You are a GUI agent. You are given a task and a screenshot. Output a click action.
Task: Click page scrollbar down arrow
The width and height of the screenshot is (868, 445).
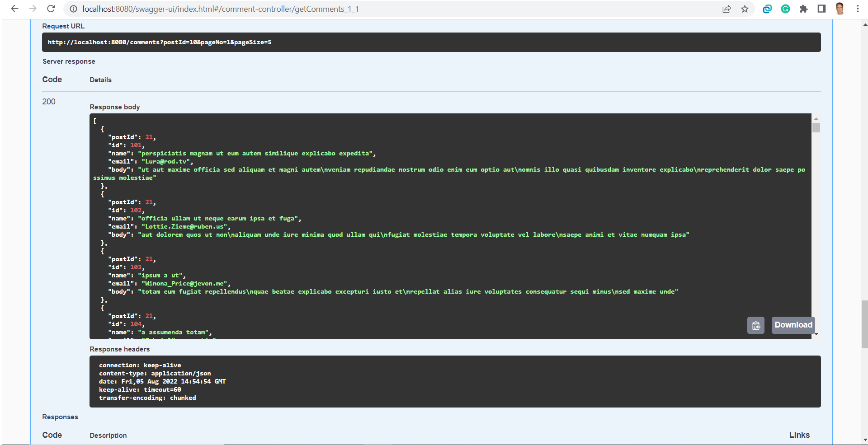pyautogui.click(x=864, y=440)
